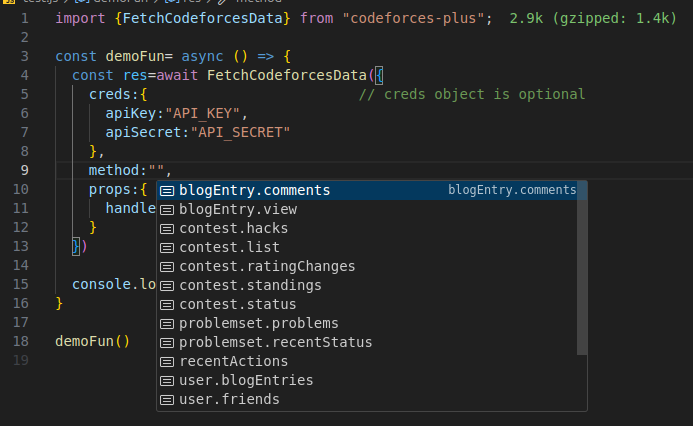This screenshot has height=426, width=693.
Task: Click the icon beside user.friends
Action: click(x=167, y=400)
